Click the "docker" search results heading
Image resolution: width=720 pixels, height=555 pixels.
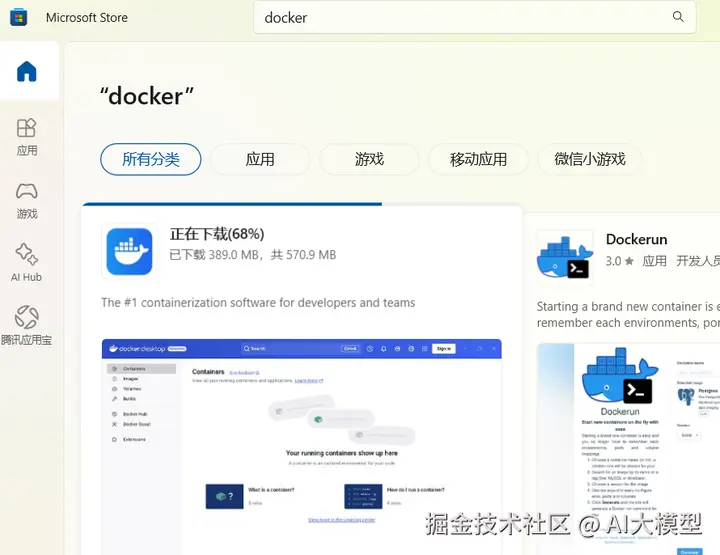[x=147, y=96]
